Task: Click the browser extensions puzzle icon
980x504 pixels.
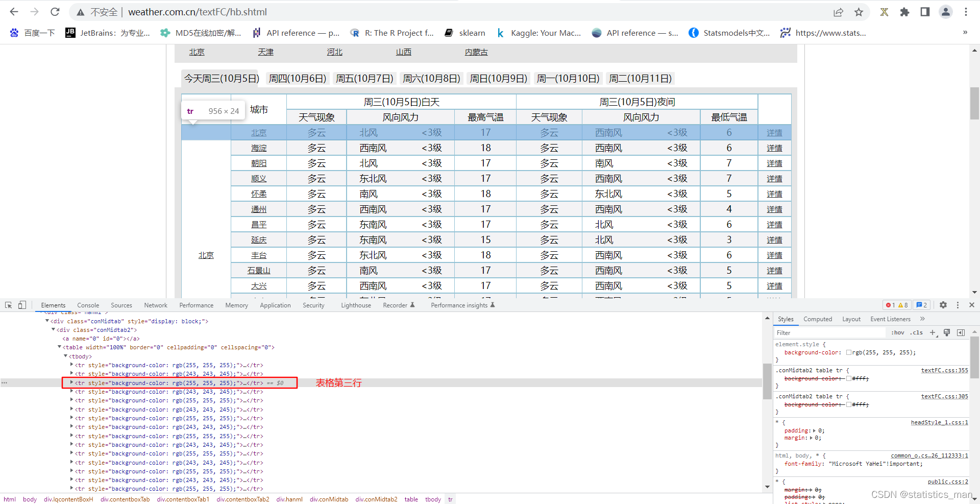Action: [x=904, y=12]
